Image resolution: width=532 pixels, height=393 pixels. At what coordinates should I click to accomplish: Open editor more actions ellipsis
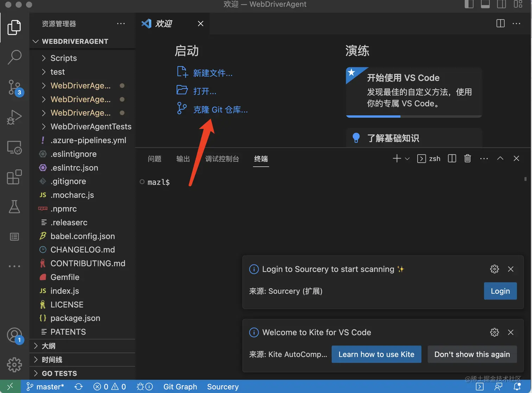point(517,24)
